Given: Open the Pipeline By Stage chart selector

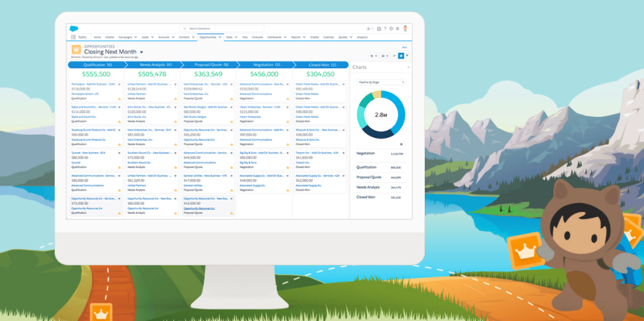Looking at the screenshot, I should (380, 82).
